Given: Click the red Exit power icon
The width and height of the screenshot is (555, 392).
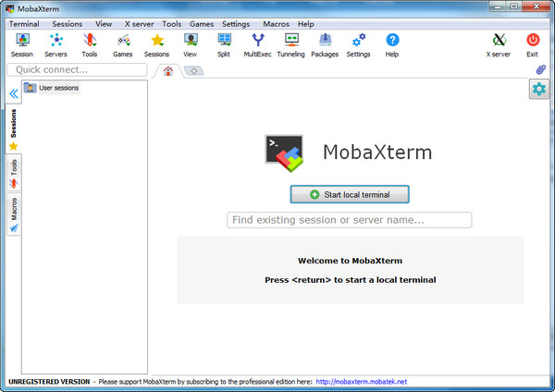Looking at the screenshot, I should (533, 45).
